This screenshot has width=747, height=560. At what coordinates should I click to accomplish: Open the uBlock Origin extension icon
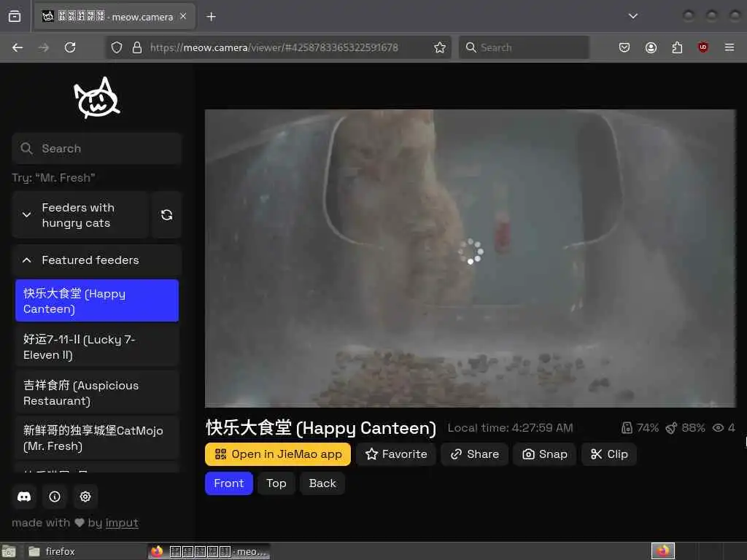tap(703, 47)
